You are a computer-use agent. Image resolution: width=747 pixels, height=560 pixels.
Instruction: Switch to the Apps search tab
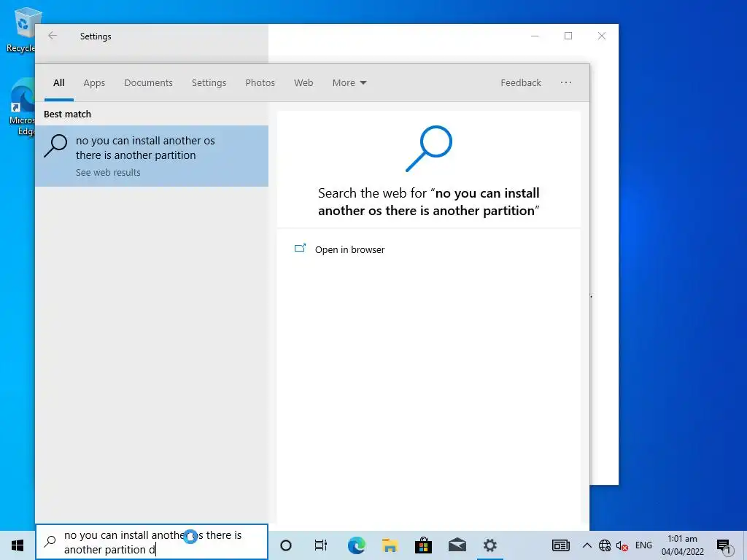pos(94,83)
